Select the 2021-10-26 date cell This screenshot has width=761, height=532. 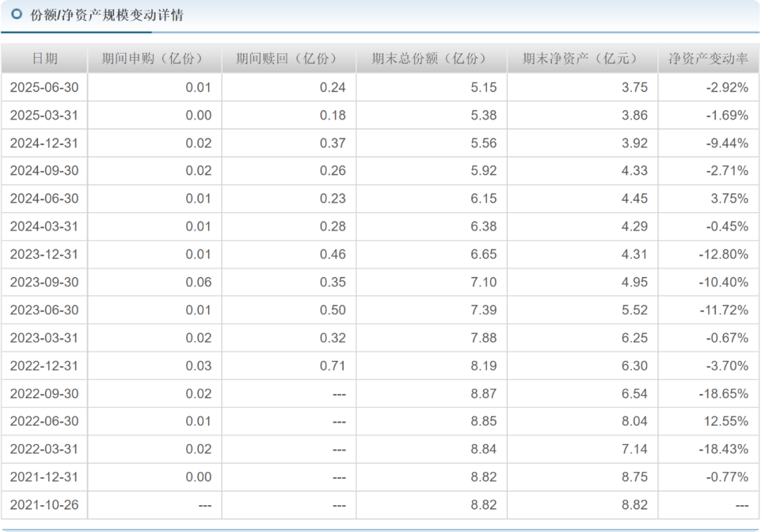click(44, 505)
